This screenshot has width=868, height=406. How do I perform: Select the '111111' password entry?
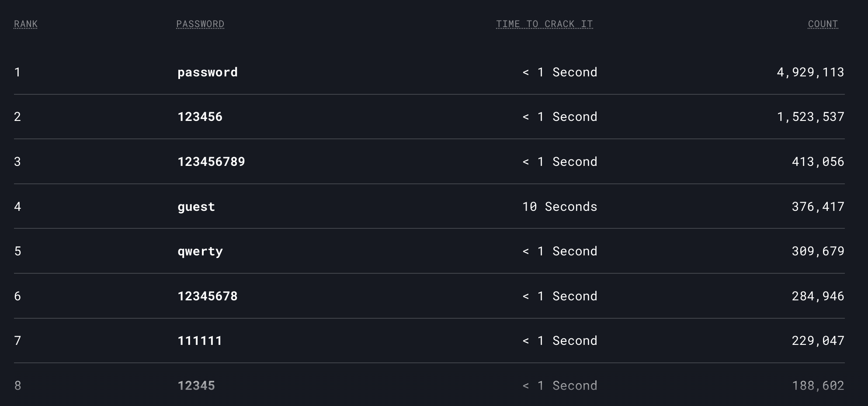point(200,341)
